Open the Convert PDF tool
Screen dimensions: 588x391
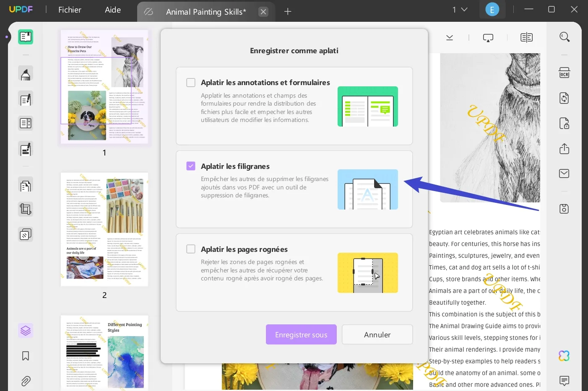(x=564, y=98)
